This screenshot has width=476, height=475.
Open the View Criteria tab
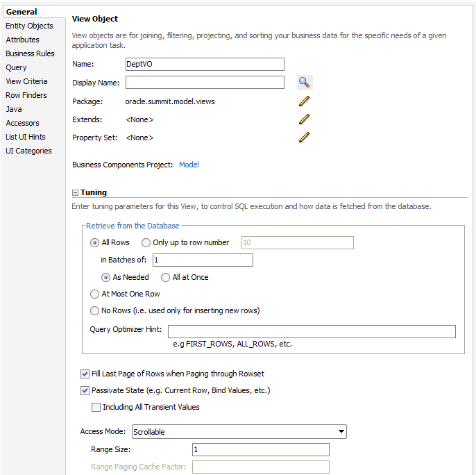pyautogui.click(x=26, y=81)
